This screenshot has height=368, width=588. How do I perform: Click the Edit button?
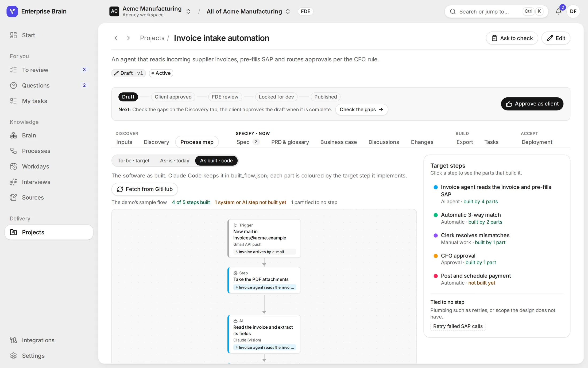point(556,38)
